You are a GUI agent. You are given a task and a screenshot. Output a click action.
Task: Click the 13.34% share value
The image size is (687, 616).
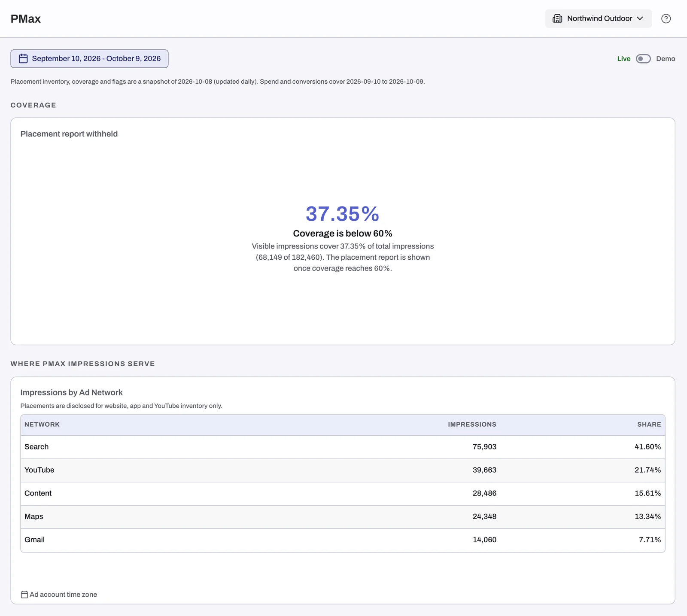click(x=647, y=516)
